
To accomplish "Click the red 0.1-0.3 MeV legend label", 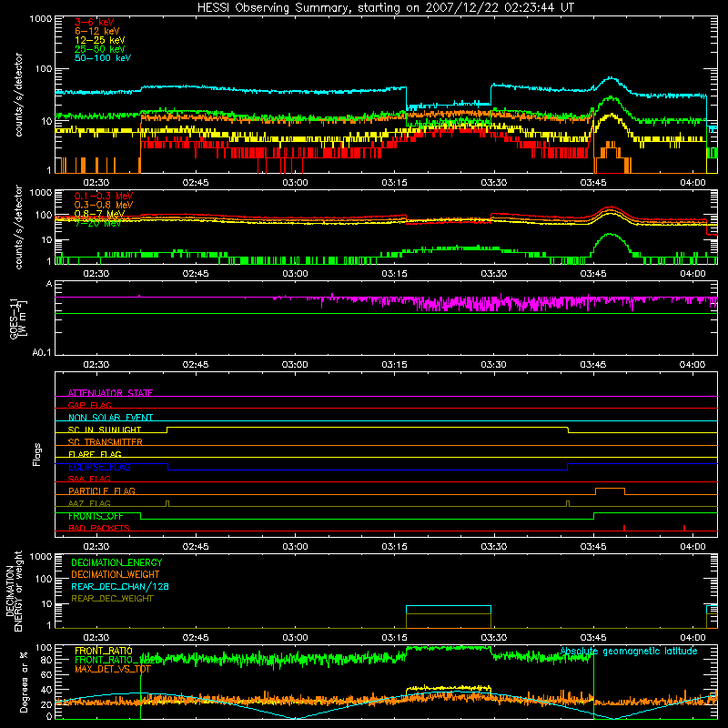I will pos(104,196).
